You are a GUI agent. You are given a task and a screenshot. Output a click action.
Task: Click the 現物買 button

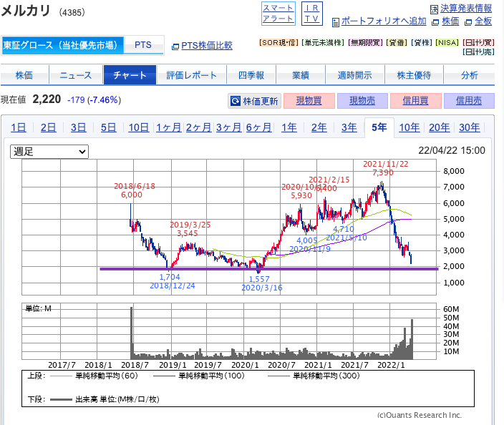[x=309, y=101]
